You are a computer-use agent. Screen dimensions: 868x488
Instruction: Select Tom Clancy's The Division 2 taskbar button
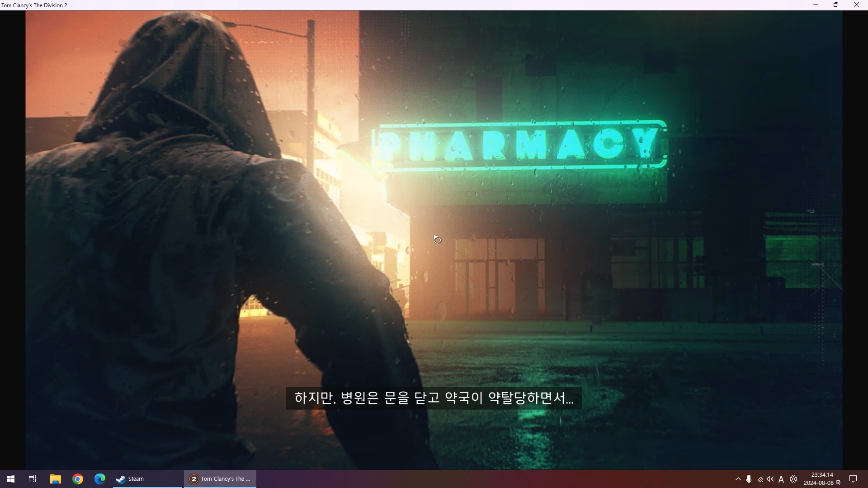click(220, 479)
